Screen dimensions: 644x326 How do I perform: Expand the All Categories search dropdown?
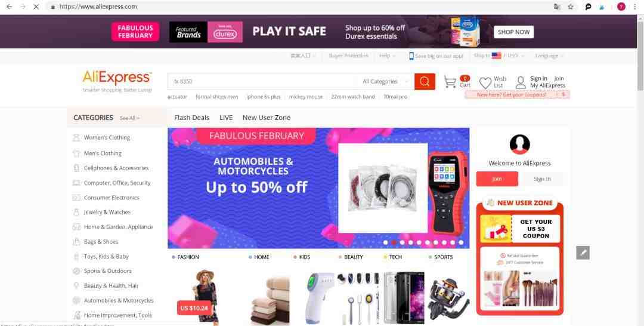coord(385,81)
